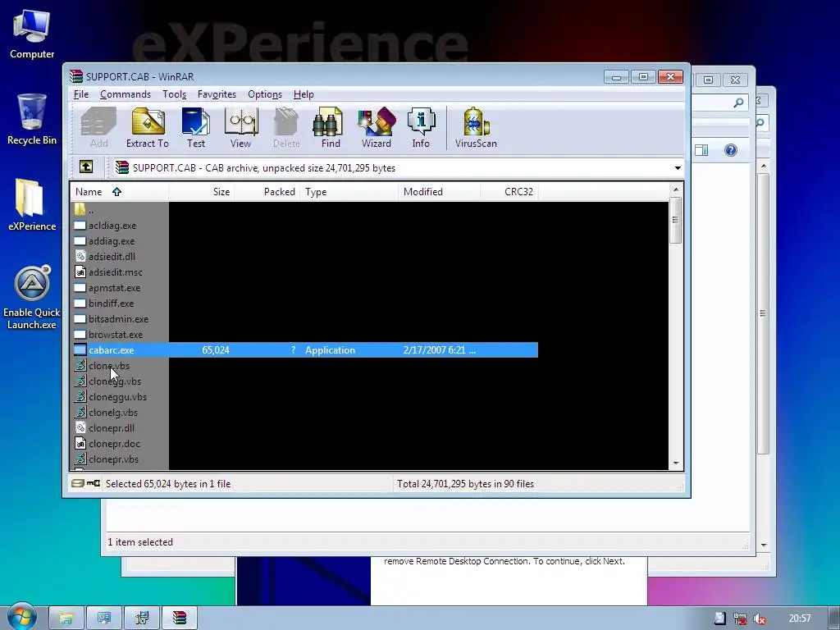Sort by the Name column header
Image resolution: width=840 pixels, height=630 pixels.
pos(120,192)
